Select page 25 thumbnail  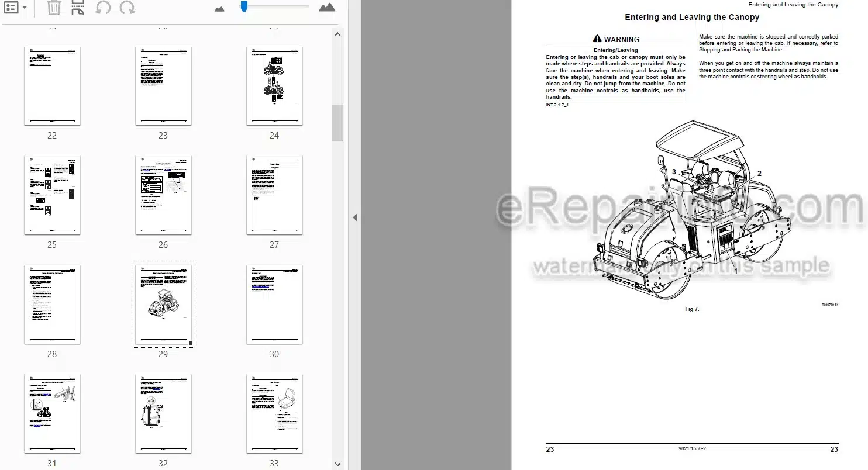tap(52, 195)
